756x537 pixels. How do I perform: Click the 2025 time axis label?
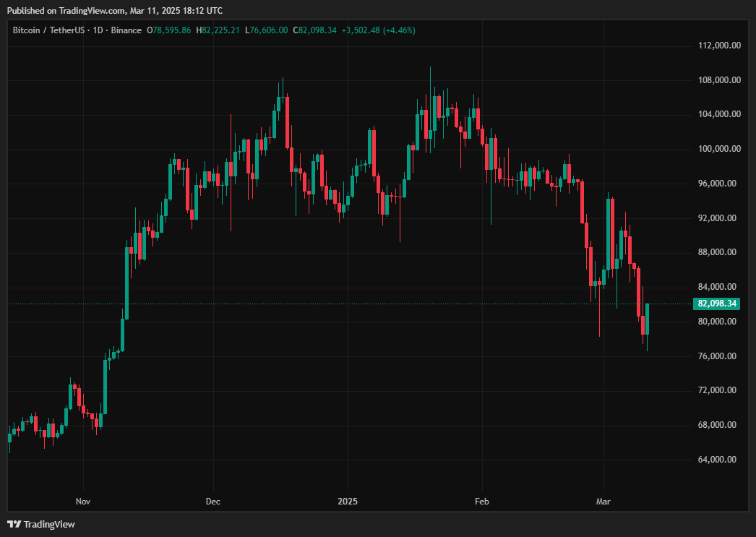coord(348,502)
